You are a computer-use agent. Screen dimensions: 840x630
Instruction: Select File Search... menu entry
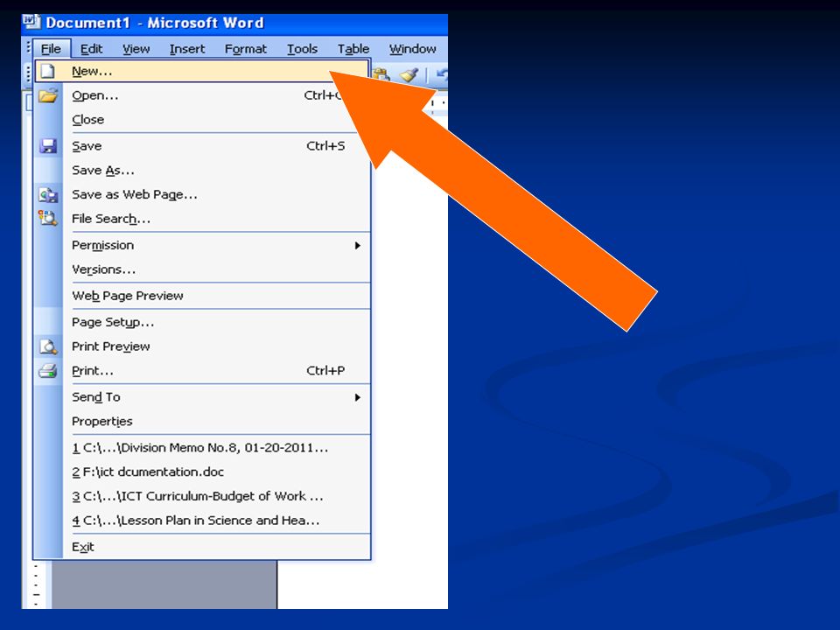click(x=202, y=219)
